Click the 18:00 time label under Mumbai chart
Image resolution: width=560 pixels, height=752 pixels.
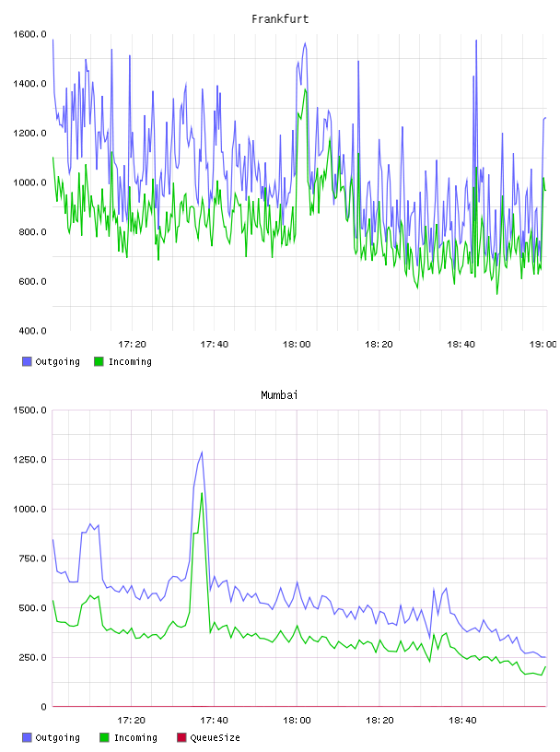pos(297,721)
